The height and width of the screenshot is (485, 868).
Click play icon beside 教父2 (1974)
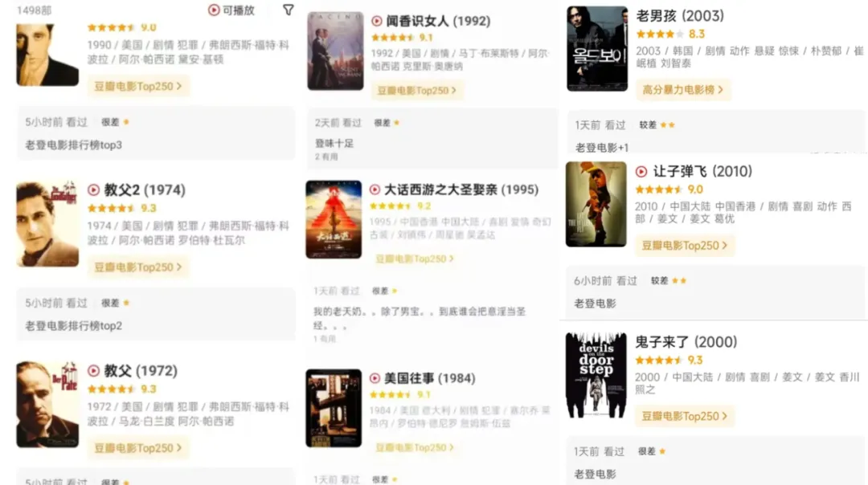tap(93, 190)
